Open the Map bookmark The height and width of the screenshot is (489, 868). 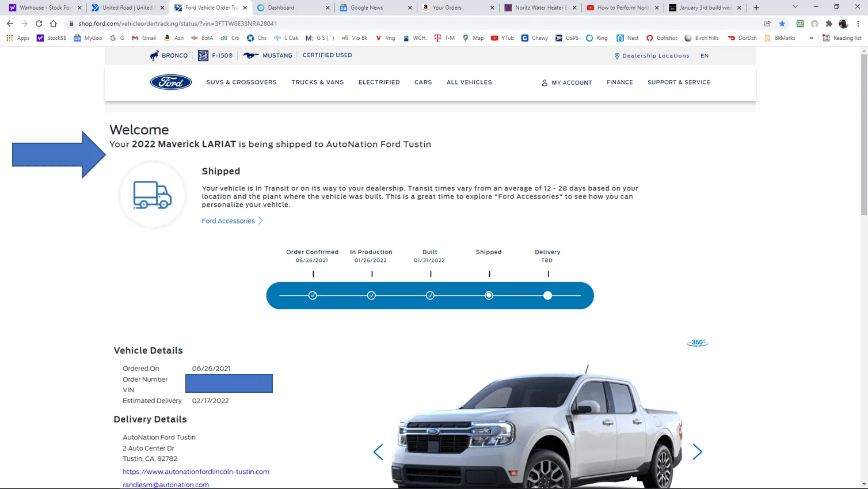pyautogui.click(x=473, y=38)
